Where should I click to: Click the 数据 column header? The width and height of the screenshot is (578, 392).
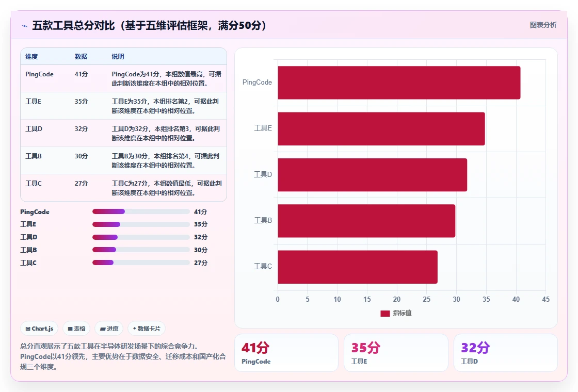[x=81, y=56]
